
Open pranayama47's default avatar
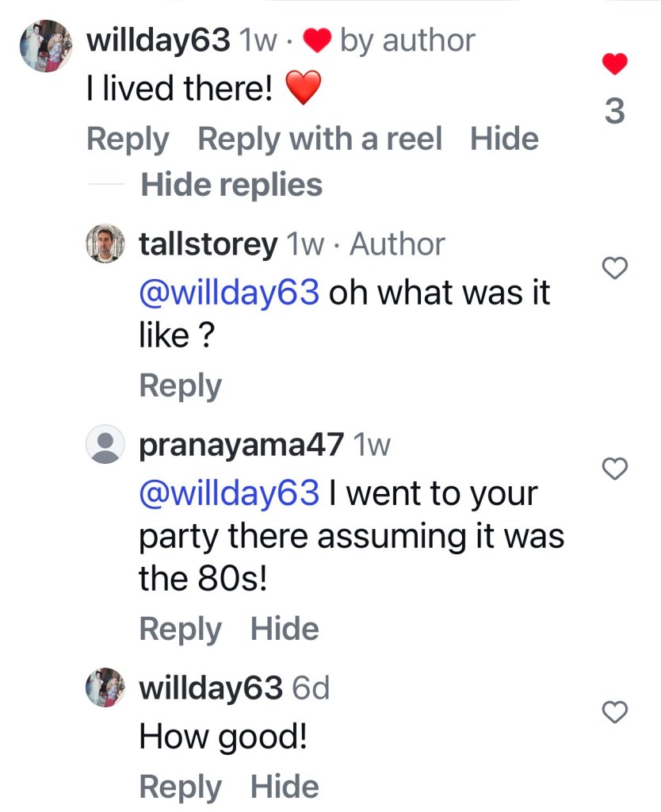tap(105, 445)
